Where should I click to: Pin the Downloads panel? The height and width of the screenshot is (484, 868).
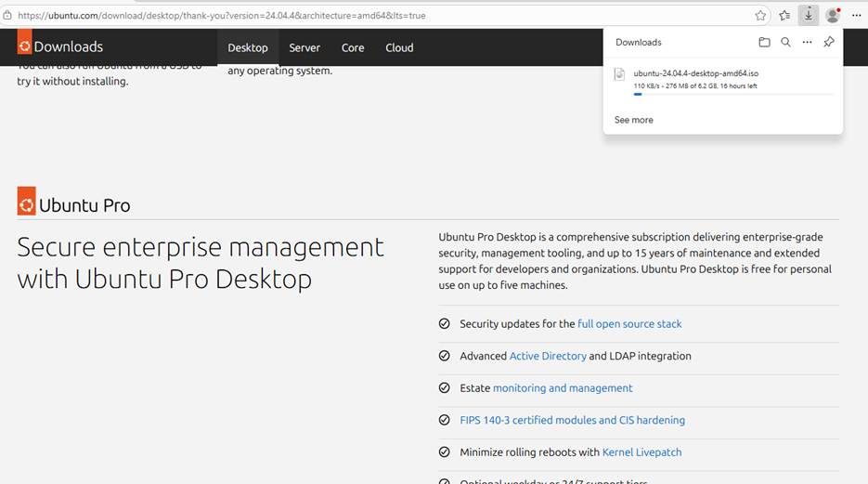829,43
